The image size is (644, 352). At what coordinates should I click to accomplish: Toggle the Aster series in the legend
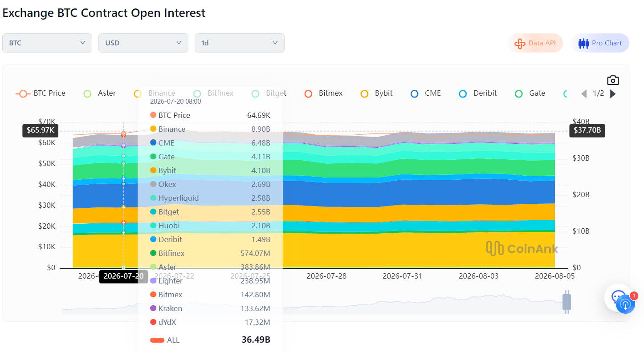pos(100,93)
